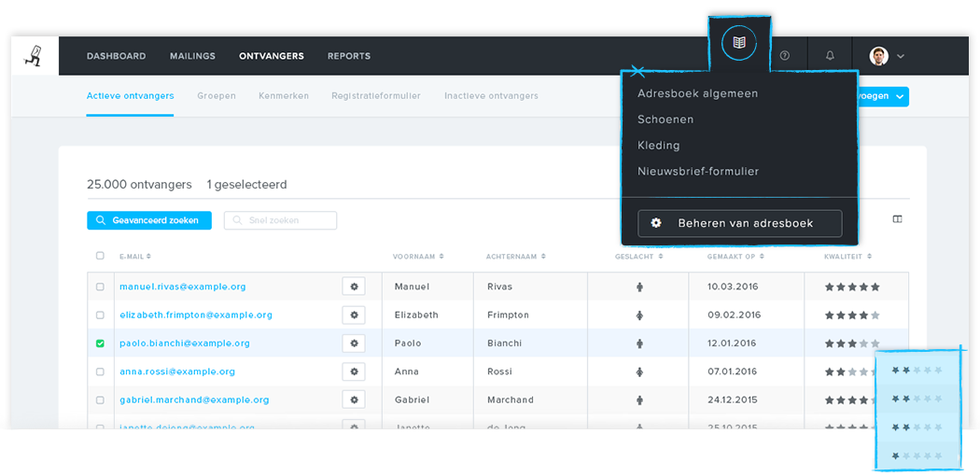Uncheck the paolo.bianchi@example.org checkbox
Screen dimensions: 980x476
[100, 343]
